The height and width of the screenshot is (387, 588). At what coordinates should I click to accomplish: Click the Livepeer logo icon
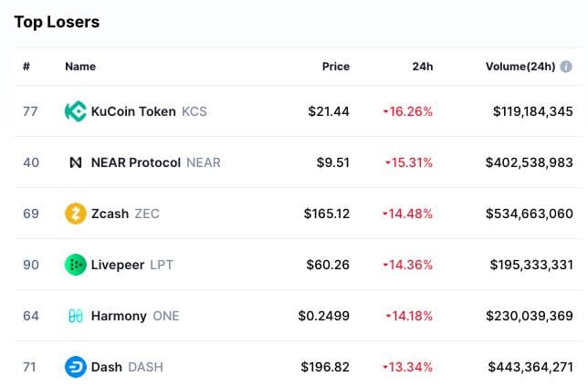75,265
